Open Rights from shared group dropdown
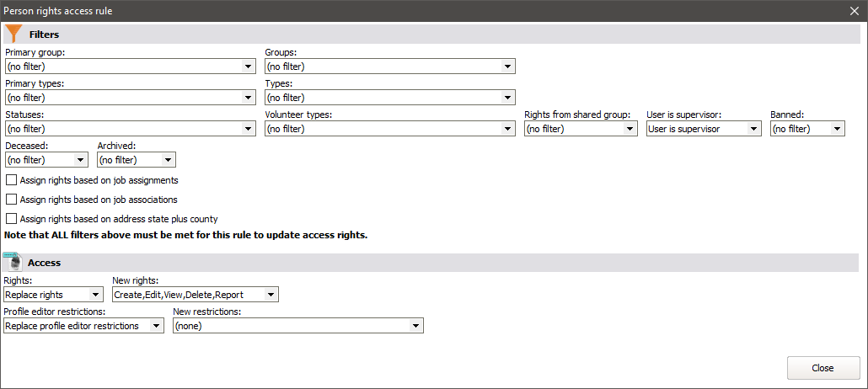868x389 pixels. [x=581, y=129]
